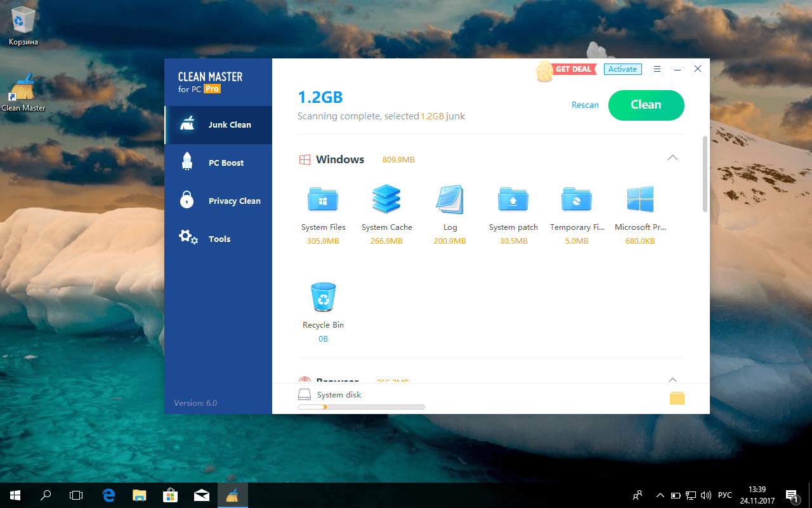The image size is (812, 508).
Task: Open the hamburger main menu icon
Action: [657, 69]
